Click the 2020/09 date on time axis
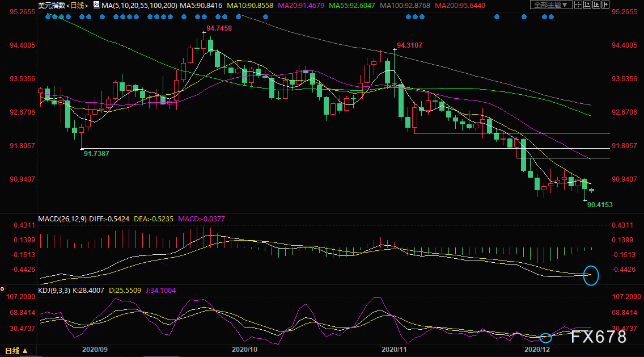 (95, 350)
